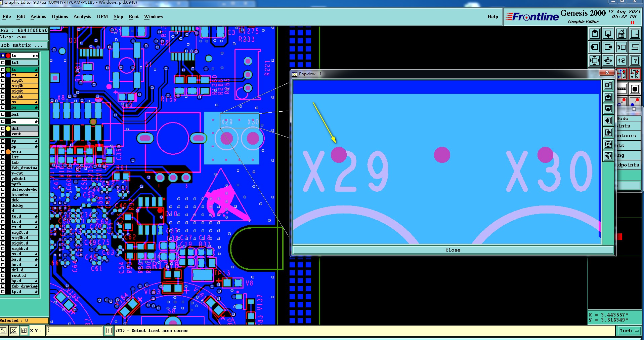
Task: Open the Actions menu
Action: tap(38, 16)
